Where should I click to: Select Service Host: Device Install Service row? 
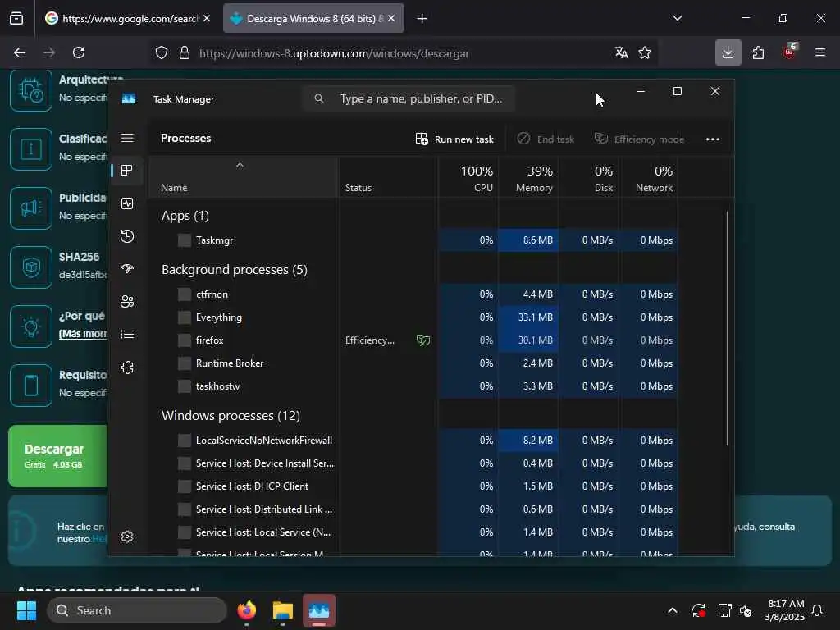click(x=413, y=463)
